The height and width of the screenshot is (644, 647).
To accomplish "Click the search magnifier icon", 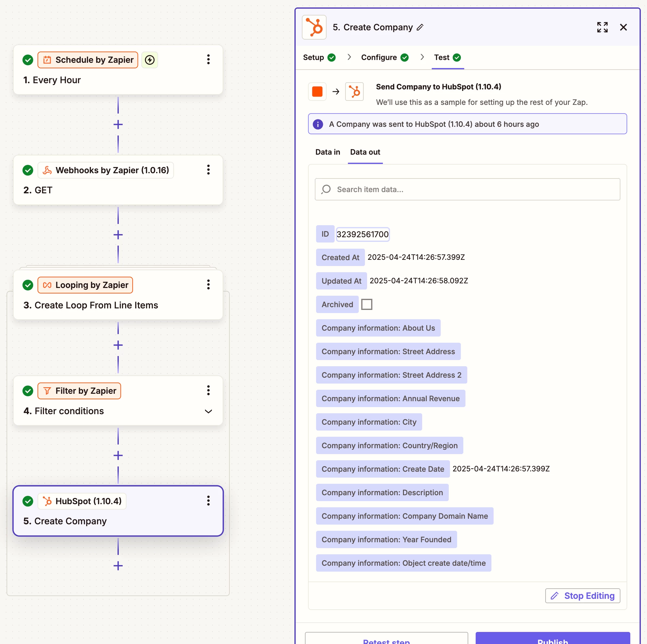I will (x=326, y=189).
